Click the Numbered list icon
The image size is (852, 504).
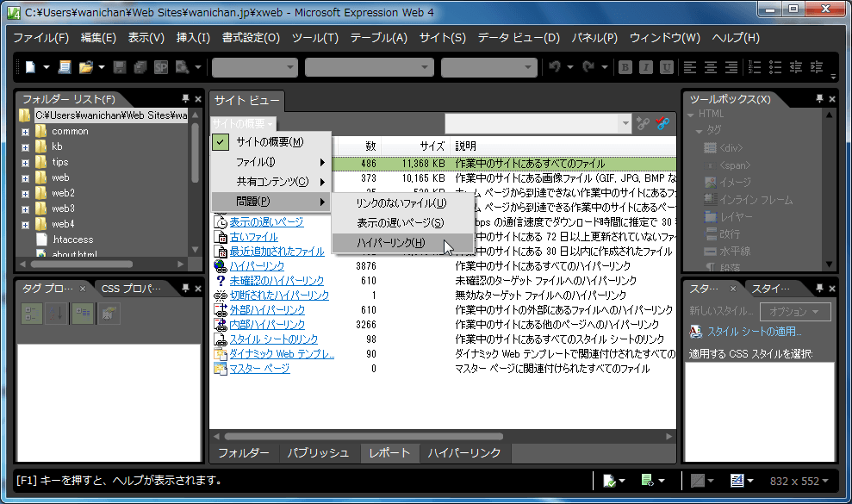coord(754,67)
